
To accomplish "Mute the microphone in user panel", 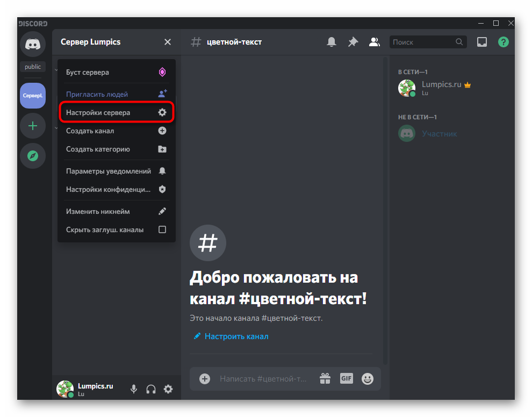I will click(134, 389).
